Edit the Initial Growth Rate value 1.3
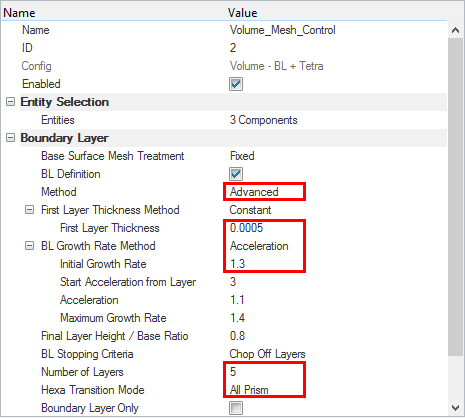Viewport: 465px width, 418px height. pos(237,264)
